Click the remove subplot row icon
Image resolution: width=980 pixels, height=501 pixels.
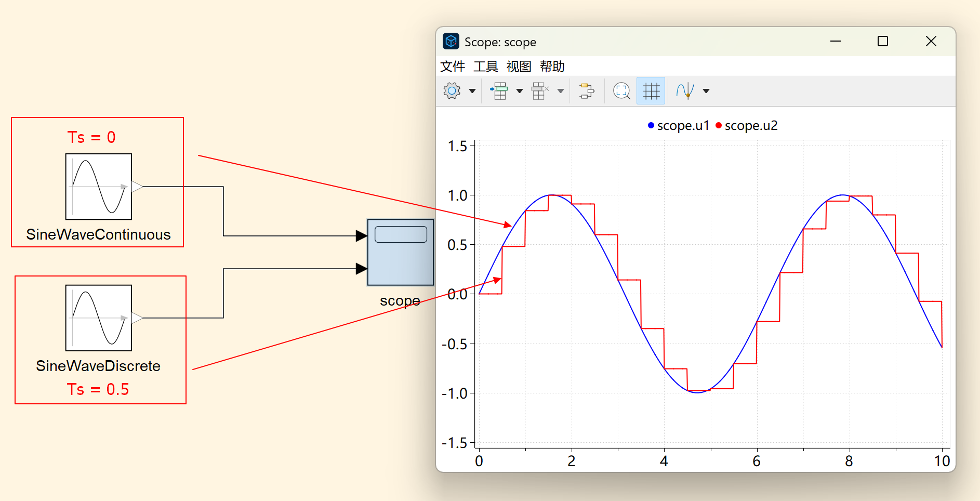click(539, 91)
